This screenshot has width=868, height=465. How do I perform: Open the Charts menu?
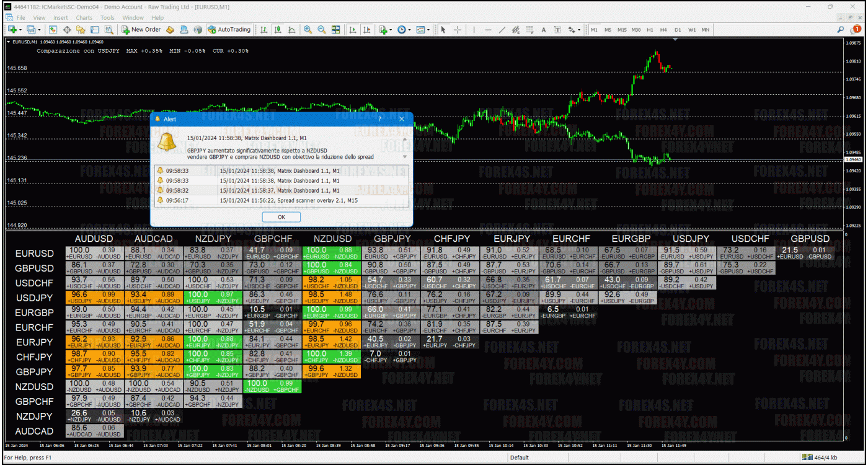click(x=85, y=17)
